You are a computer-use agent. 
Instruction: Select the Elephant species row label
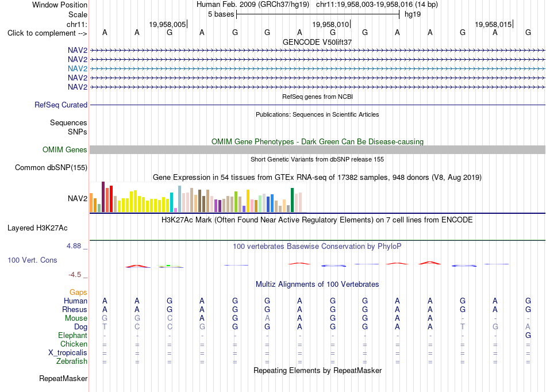click(x=72, y=336)
